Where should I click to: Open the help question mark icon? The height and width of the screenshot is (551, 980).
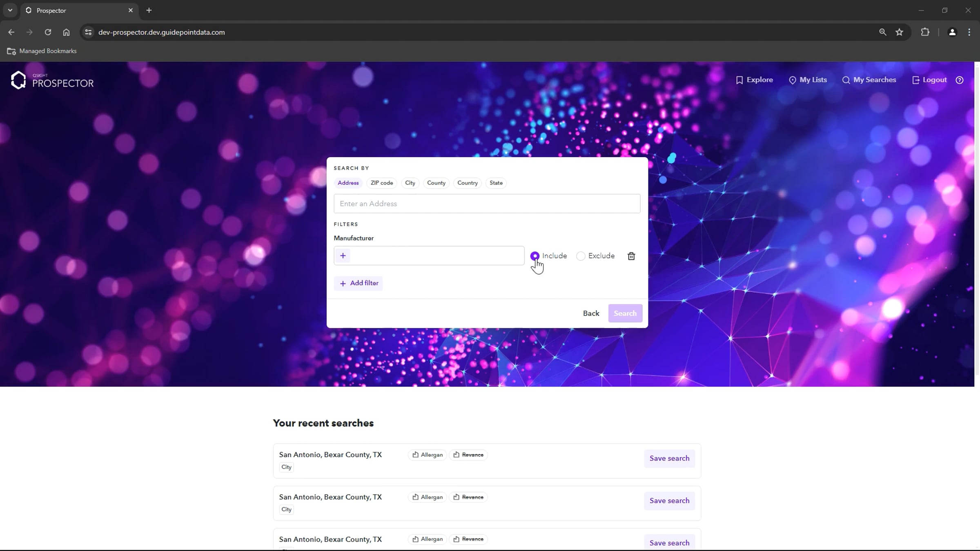(x=960, y=80)
